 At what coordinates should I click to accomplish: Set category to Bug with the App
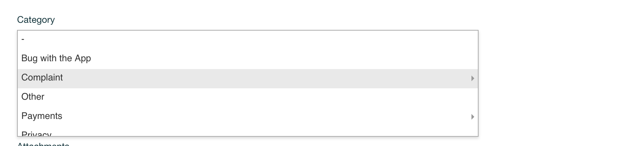[x=56, y=58]
